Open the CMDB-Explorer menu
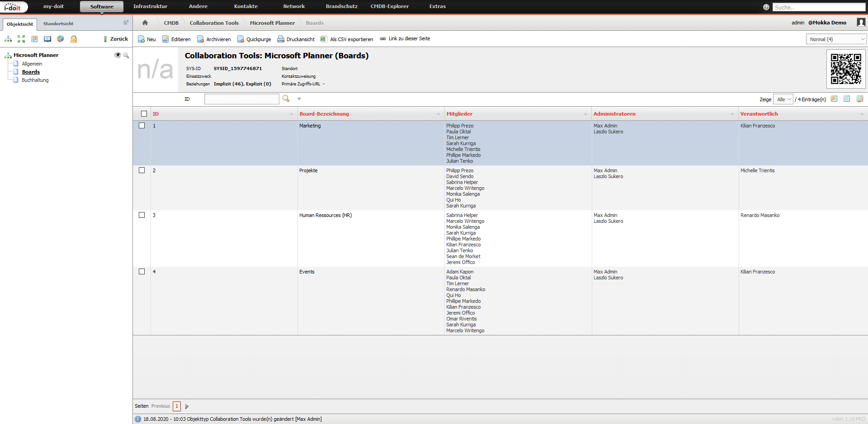The height and width of the screenshot is (424, 868). pos(390,6)
